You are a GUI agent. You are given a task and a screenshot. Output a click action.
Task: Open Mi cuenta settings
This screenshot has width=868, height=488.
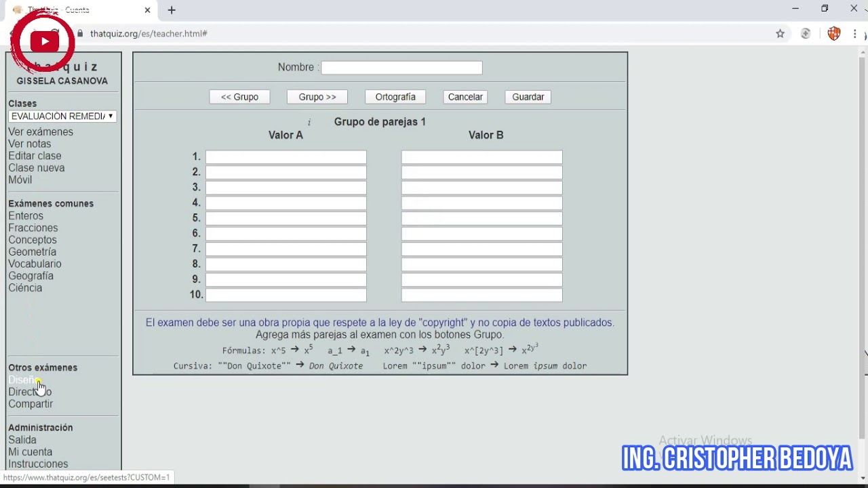click(30, 452)
